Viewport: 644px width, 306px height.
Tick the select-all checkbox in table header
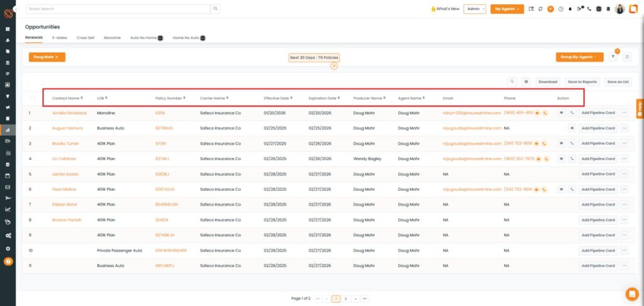coord(33,98)
